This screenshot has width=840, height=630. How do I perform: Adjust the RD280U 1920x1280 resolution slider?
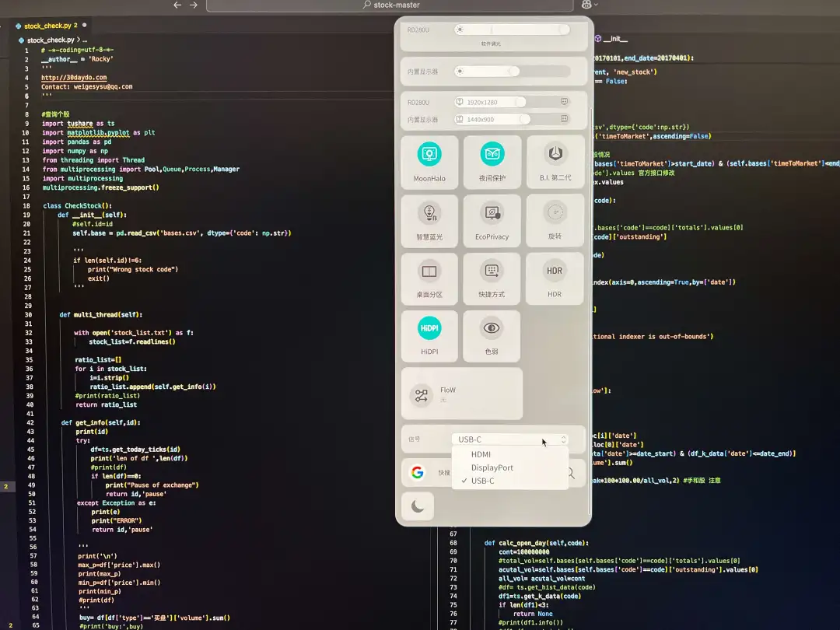(490, 102)
